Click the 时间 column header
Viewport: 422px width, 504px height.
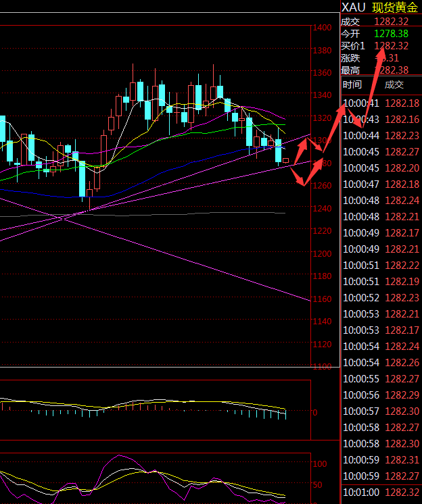[x=352, y=84]
